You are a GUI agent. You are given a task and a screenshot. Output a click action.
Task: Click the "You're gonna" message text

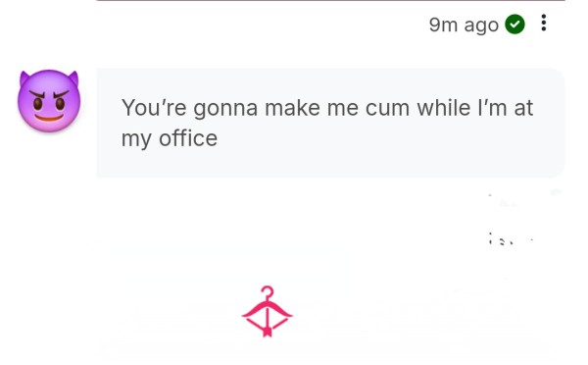coord(189,109)
